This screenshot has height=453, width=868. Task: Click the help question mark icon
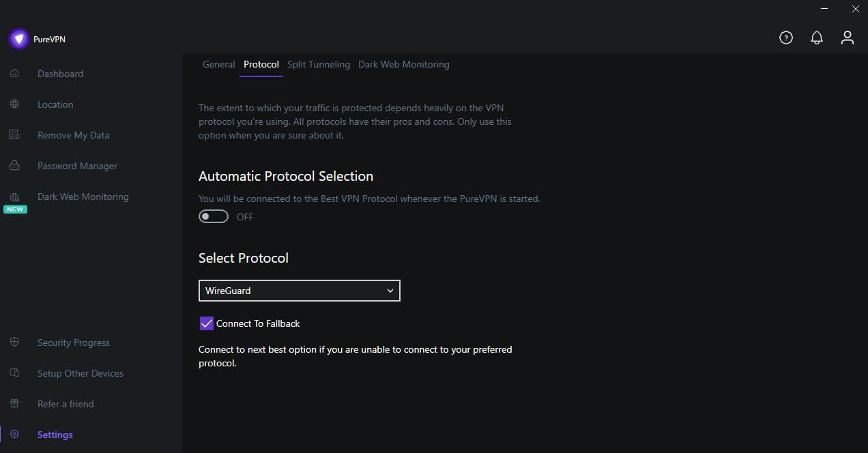(x=785, y=38)
